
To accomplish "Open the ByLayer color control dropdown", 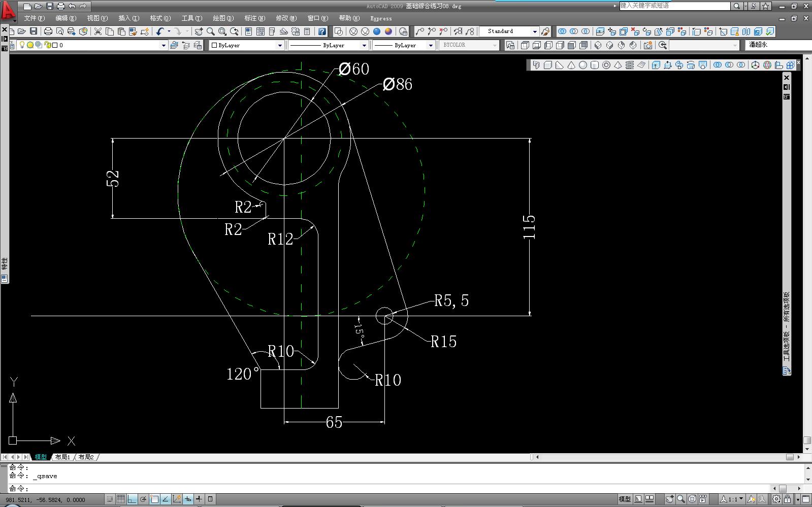I will click(280, 45).
